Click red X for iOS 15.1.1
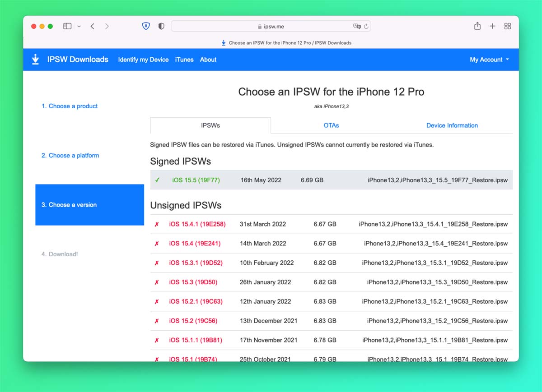Viewport: 542px width, 392px height. click(157, 341)
